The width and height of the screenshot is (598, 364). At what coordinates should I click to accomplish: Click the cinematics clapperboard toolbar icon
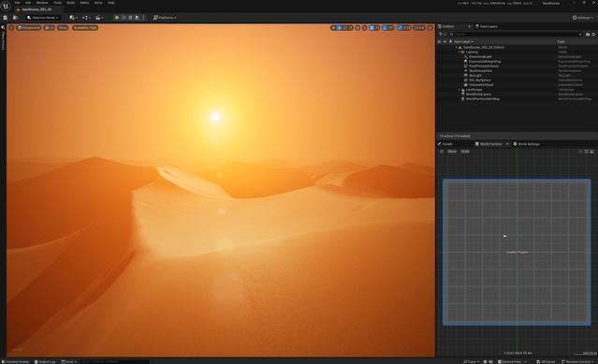pyautogui.click(x=99, y=18)
